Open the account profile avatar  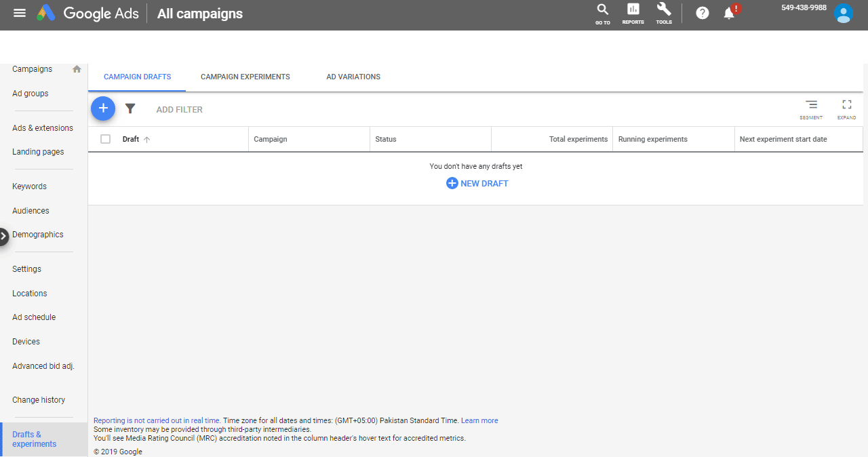click(x=844, y=14)
